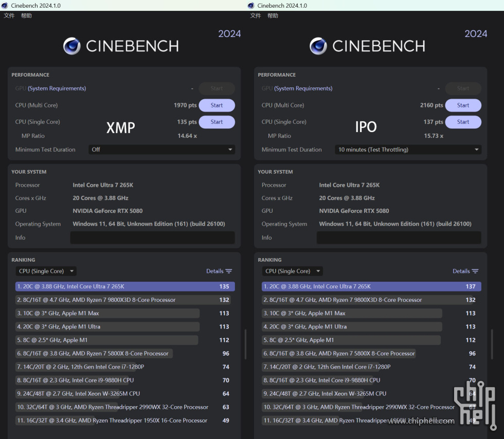Click the '14.64 x' MP Ratio value
Viewport: 504px width, 439px height.
pos(187,136)
